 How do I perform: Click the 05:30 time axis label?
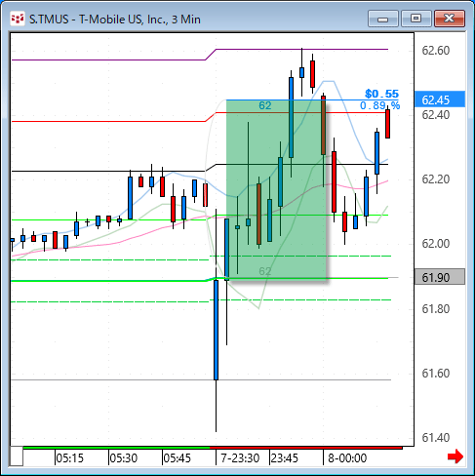124,458
